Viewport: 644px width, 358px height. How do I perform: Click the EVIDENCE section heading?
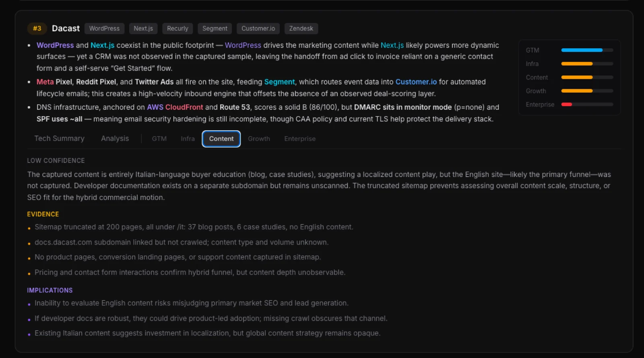pos(43,214)
